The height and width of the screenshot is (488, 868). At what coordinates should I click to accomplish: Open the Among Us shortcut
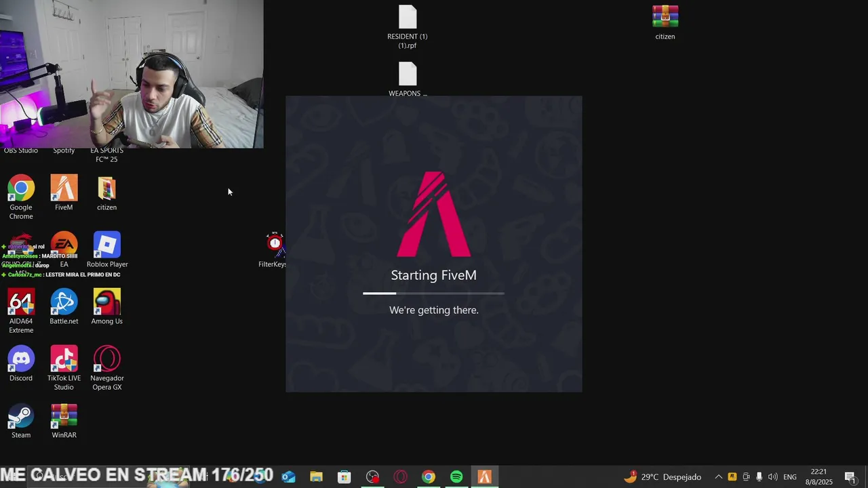[x=106, y=307]
